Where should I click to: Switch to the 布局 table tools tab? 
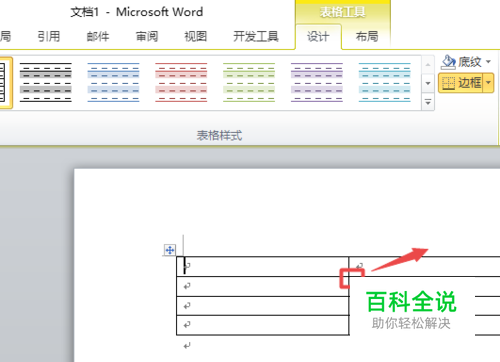(x=367, y=36)
